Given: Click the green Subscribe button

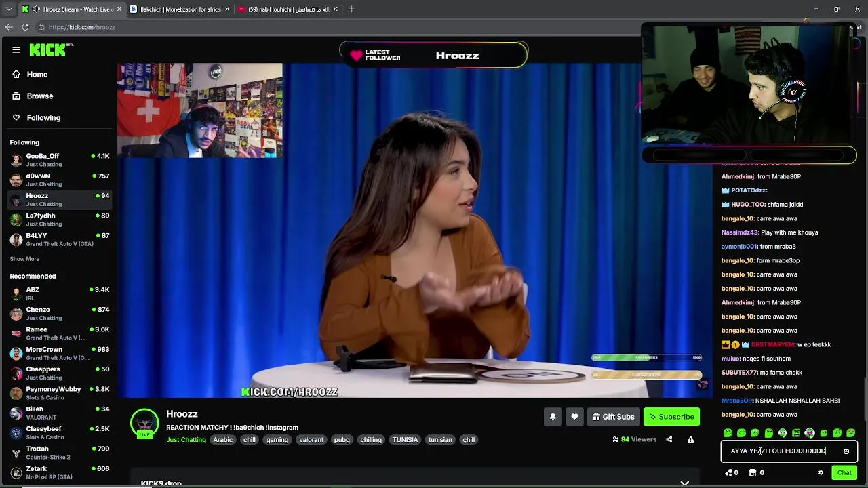Looking at the screenshot, I should [x=671, y=417].
